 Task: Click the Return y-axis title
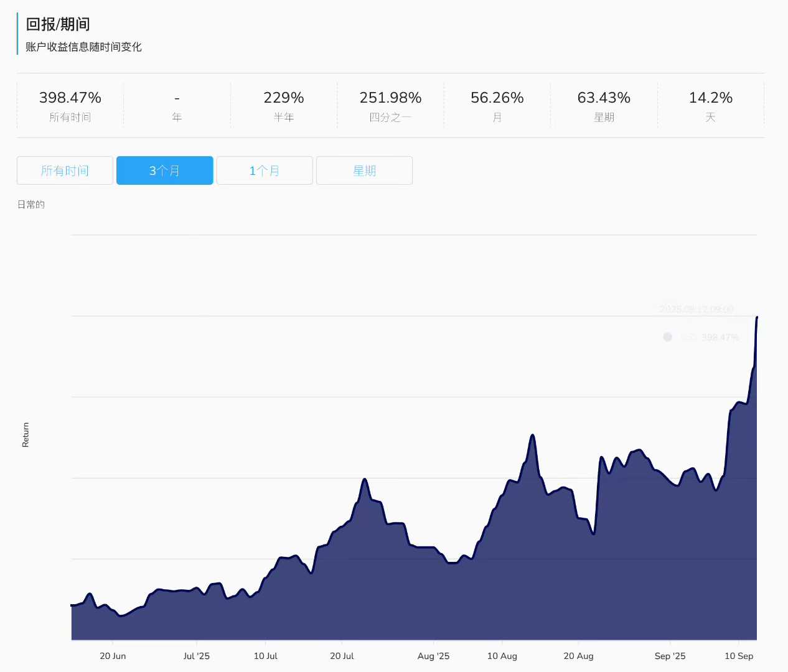click(26, 434)
